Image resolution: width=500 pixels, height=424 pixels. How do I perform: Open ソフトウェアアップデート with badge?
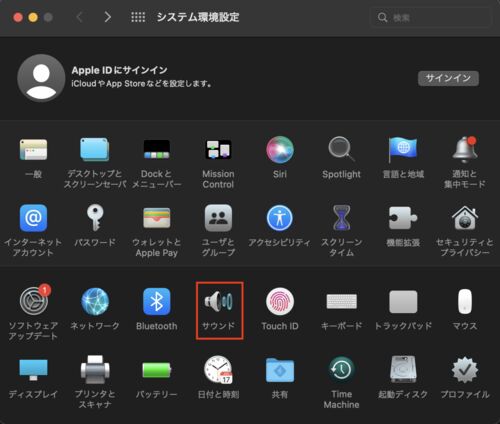click(x=33, y=313)
